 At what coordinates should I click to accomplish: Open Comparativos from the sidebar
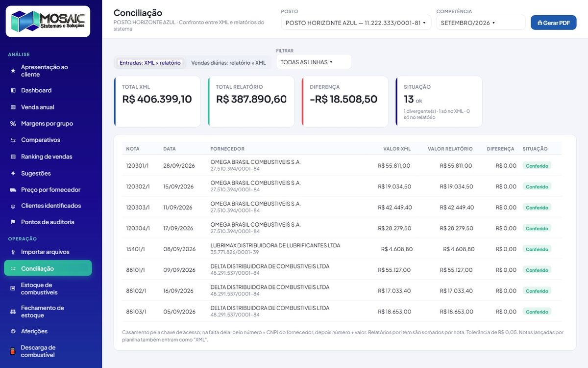(48, 140)
